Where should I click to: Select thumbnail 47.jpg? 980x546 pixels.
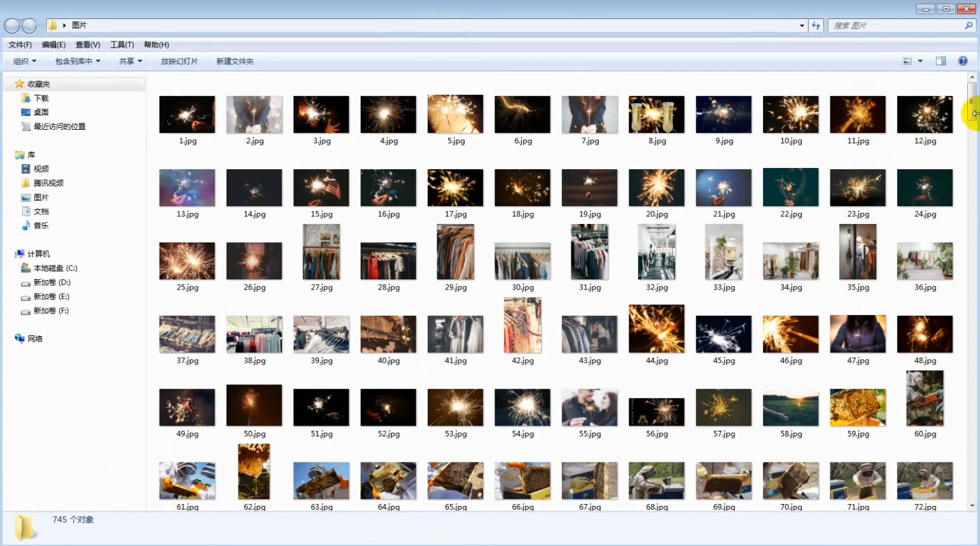(x=858, y=334)
